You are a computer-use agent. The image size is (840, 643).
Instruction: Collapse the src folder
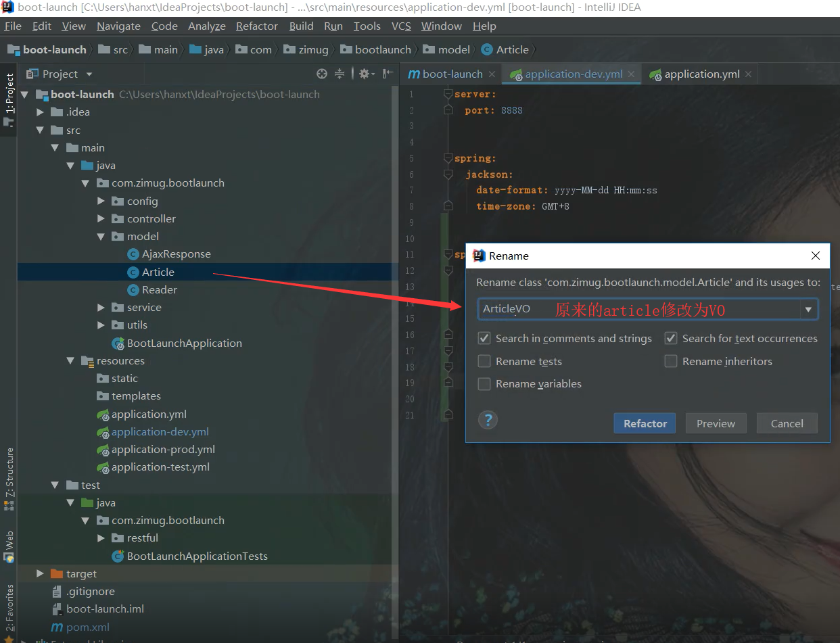41,130
